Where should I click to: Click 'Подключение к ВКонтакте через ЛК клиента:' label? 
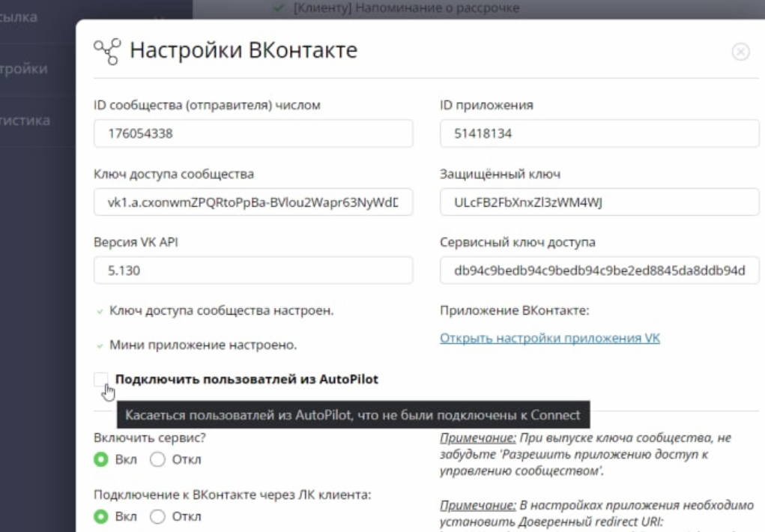point(232,495)
